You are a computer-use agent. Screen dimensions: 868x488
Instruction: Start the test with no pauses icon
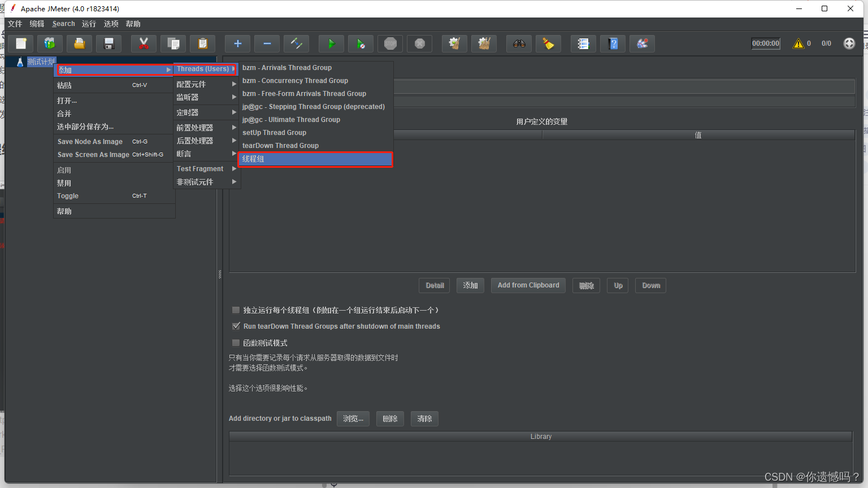click(x=361, y=43)
